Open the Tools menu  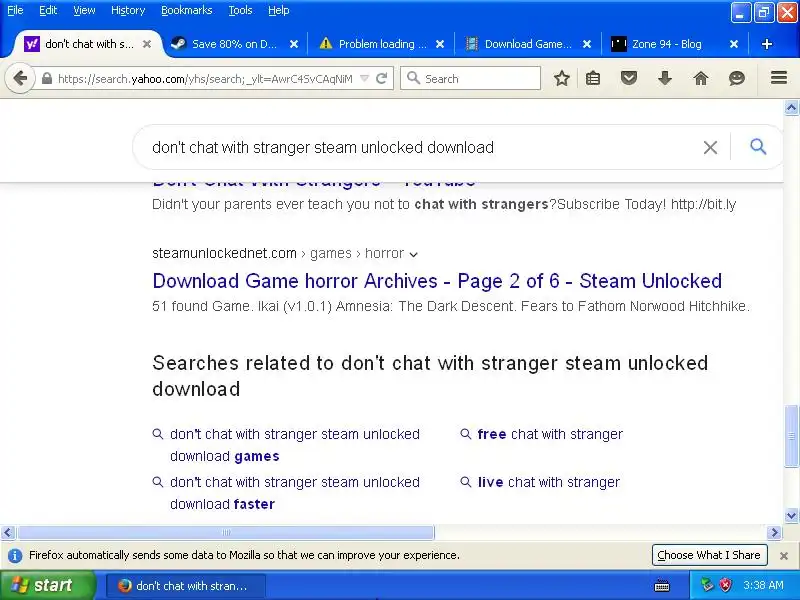coord(240,10)
